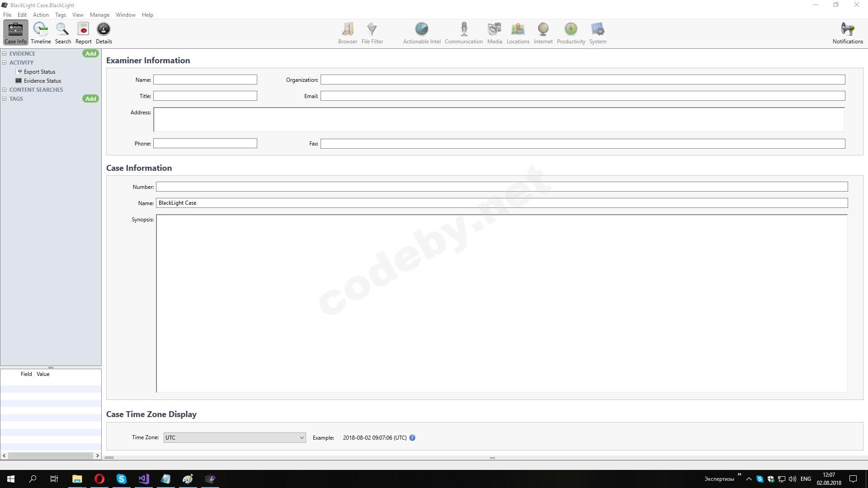Collapse the ACTIVITY tree section

[5, 63]
